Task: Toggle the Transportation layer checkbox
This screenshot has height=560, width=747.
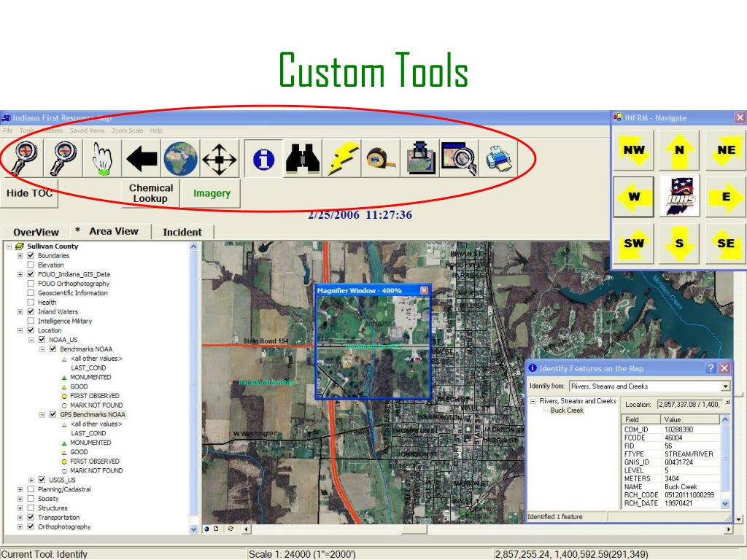Action: pyautogui.click(x=31, y=517)
